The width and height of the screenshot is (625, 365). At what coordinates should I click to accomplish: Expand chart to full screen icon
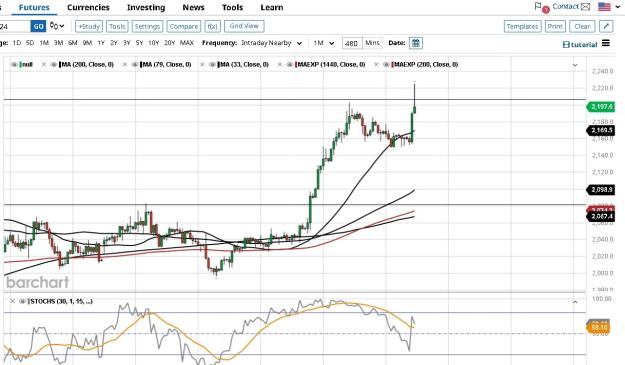606,26
